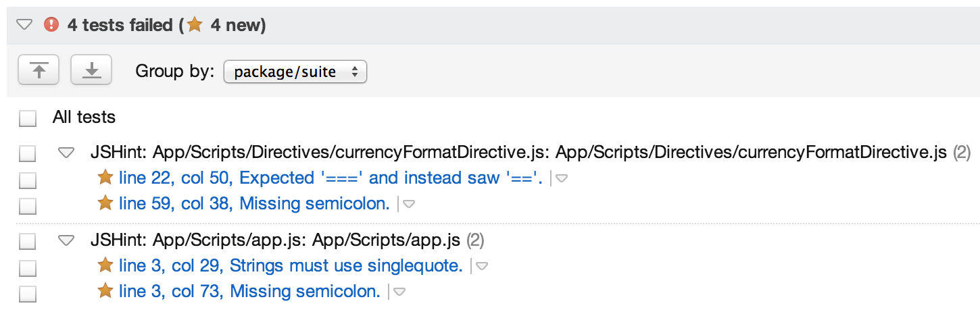Screen dimensions: 980x312
Task: Click star icon on line 3 col 73 test
Action: coord(105,291)
